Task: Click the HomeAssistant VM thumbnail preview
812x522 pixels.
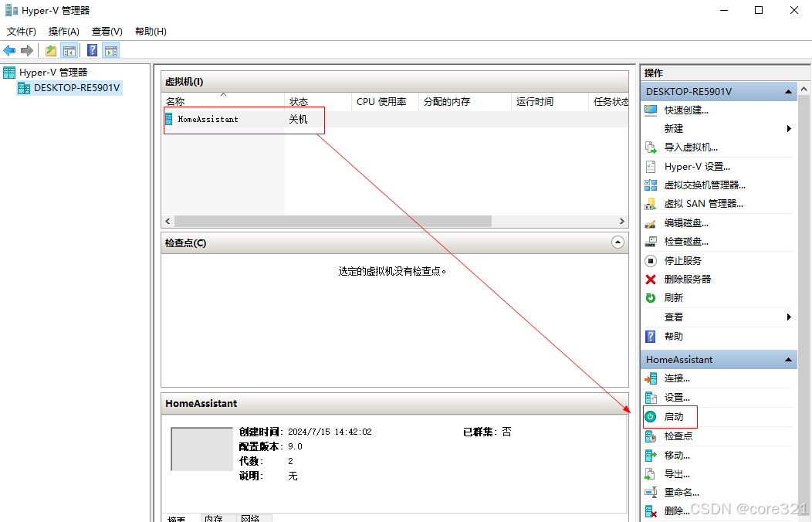Action: tap(202, 449)
